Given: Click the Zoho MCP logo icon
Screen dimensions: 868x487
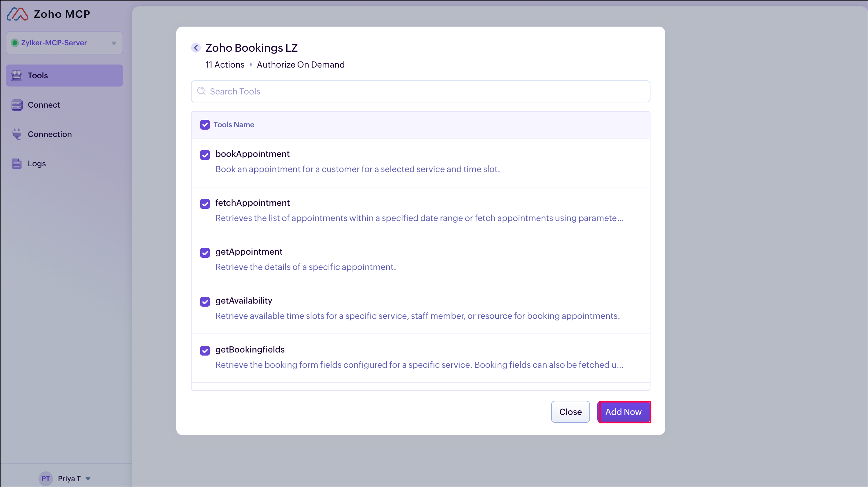Looking at the screenshot, I should click(x=17, y=14).
